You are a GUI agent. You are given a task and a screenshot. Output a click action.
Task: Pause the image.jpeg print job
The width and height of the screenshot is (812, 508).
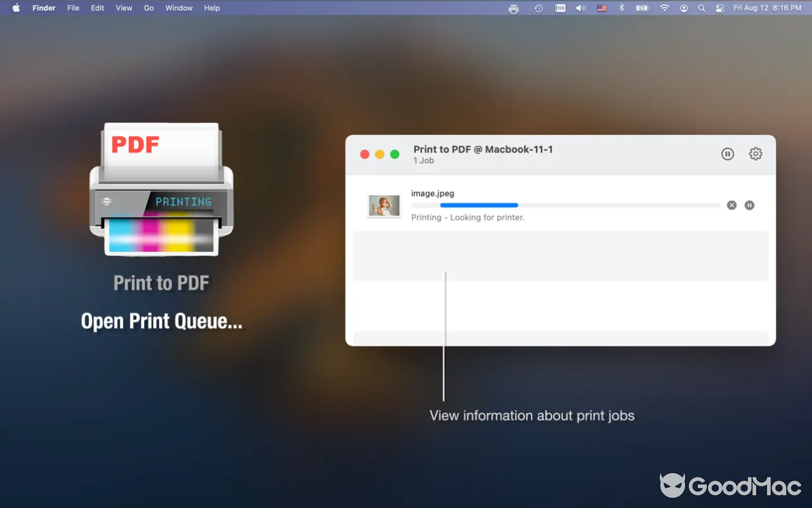[749, 204]
